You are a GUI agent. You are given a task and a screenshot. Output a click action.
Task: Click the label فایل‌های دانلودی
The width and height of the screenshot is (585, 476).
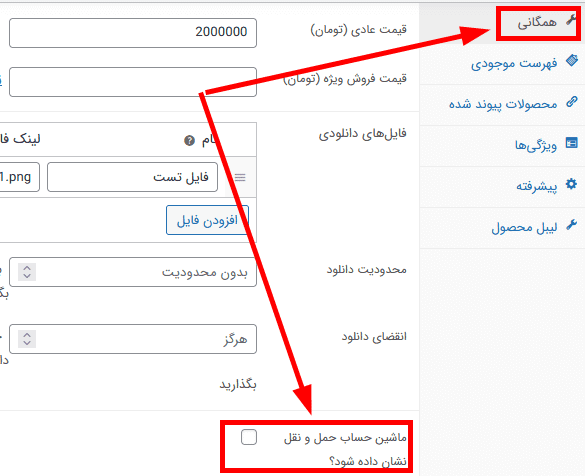362,134
